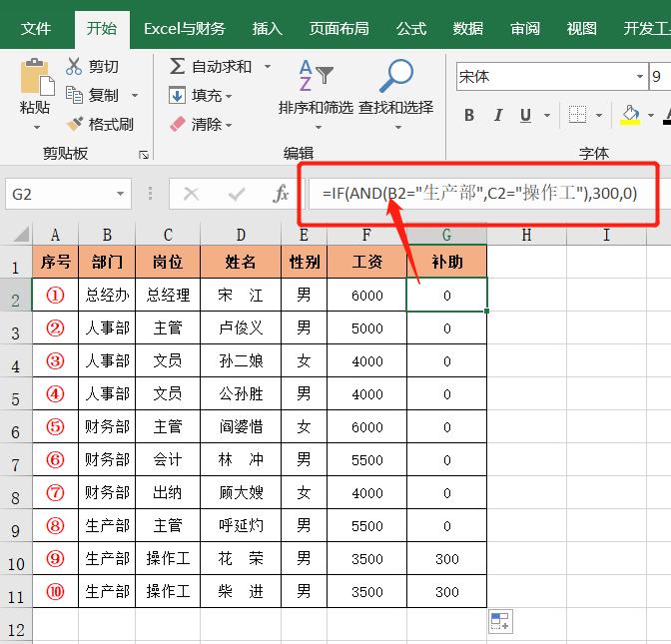This screenshot has height=644, width=671.
Task: Open Find and Select magnifier
Action: (x=396, y=78)
